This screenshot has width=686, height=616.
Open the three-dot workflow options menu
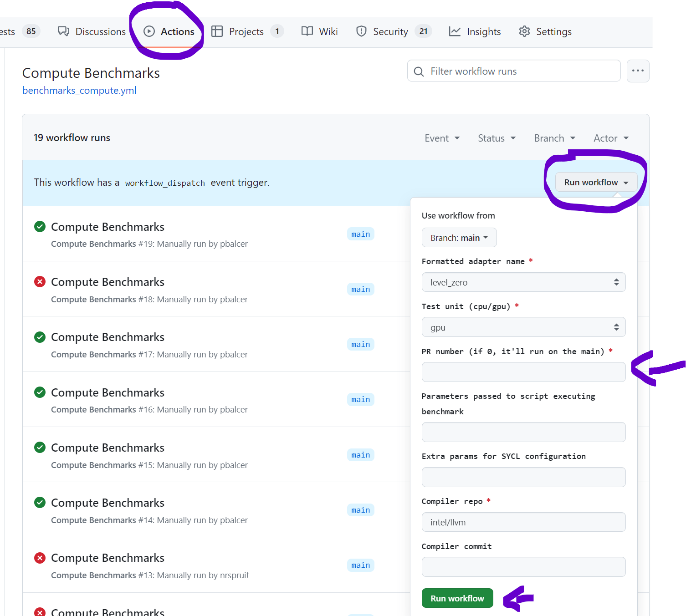click(x=638, y=71)
